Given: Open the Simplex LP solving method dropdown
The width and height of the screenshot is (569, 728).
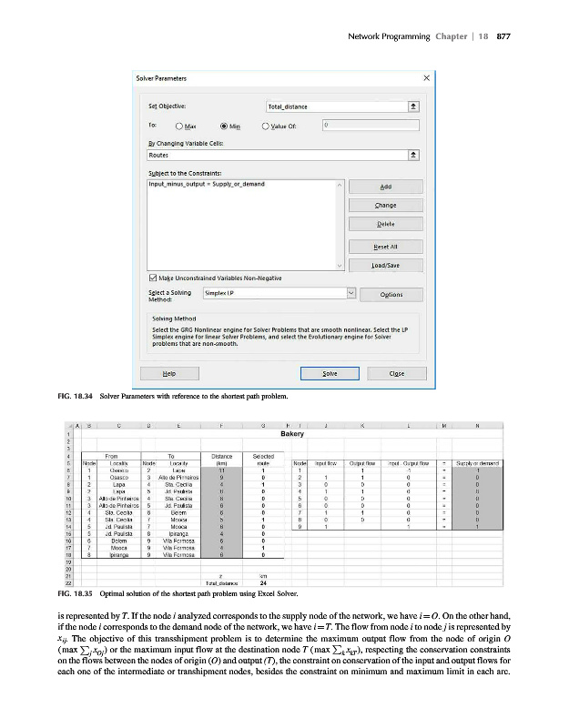Looking at the screenshot, I should coord(351,293).
